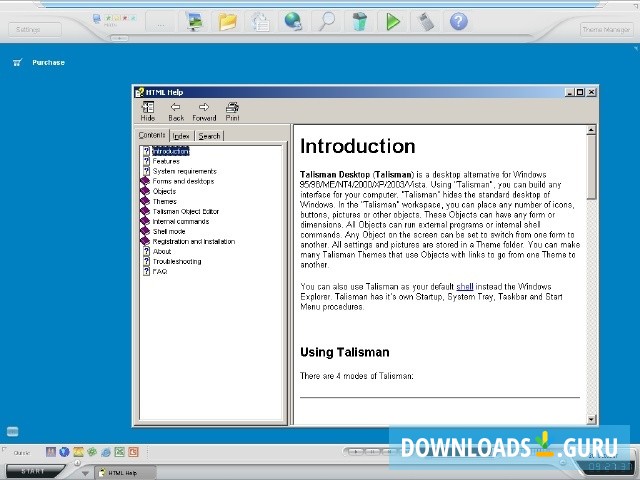640x480 pixels.
Task: Follow the 'shell' hyperlink in Introduction
Action: (x=464, y=287)
